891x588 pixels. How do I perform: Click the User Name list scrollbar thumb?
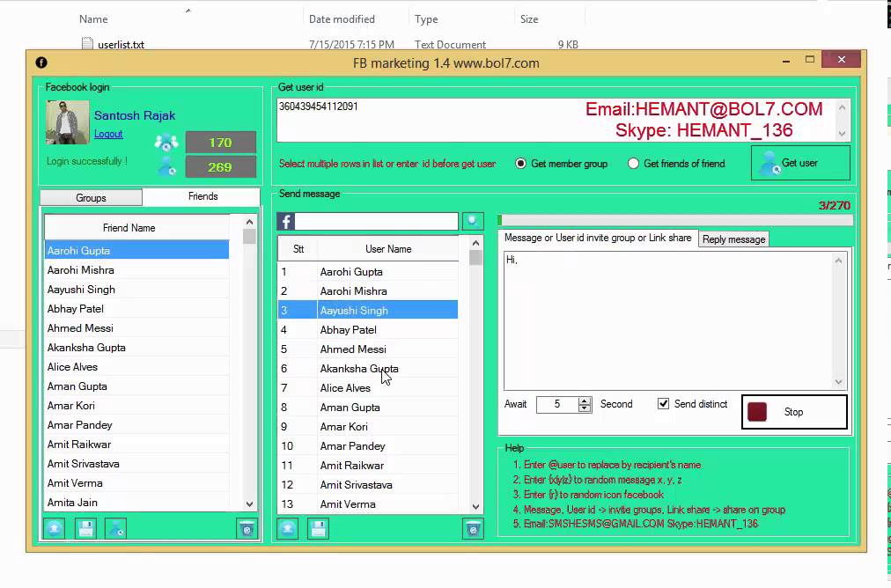[475, 257]
